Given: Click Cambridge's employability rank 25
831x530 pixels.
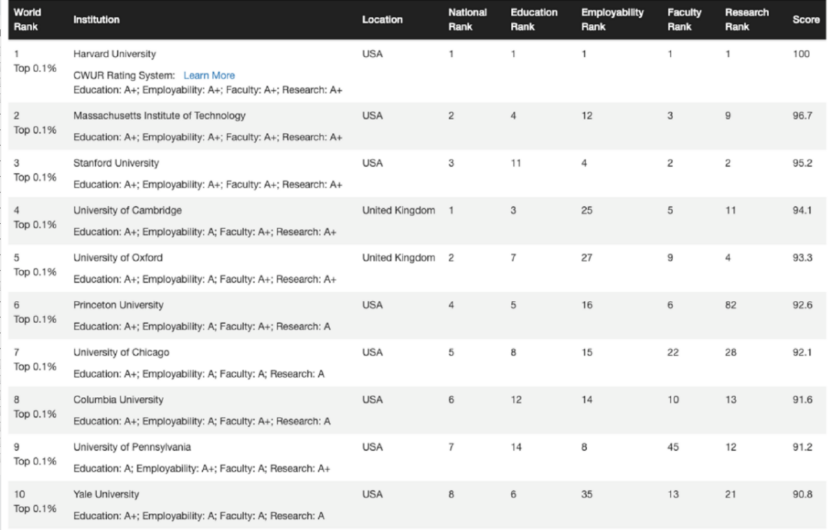Looking at the screenshot, I should (x=587, y=210).
